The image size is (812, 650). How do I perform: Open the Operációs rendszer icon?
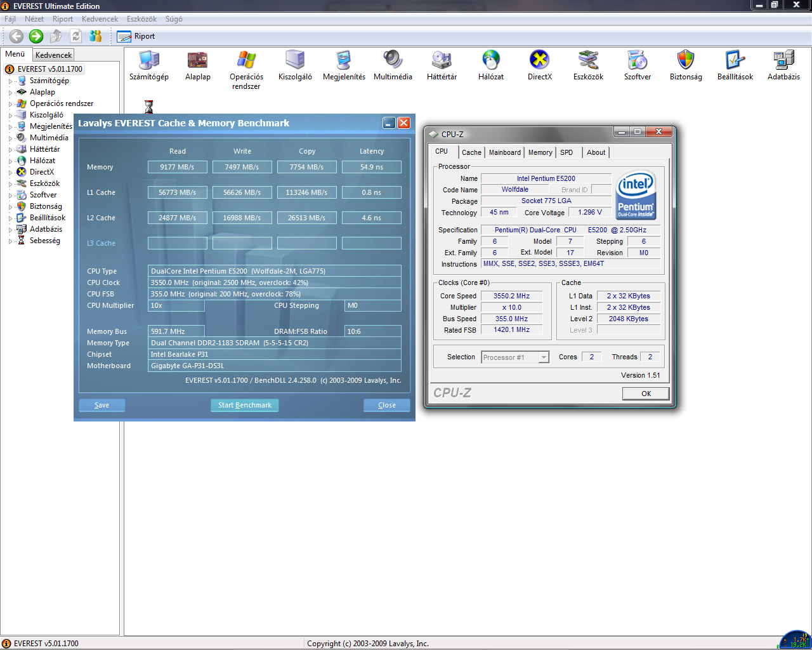(246, 70)
